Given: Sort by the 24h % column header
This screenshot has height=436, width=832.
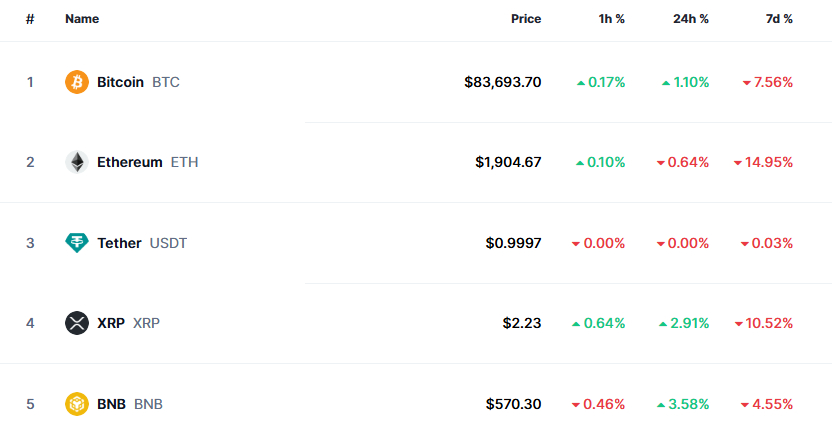Looking at the screenshot, I should (691, 19).
